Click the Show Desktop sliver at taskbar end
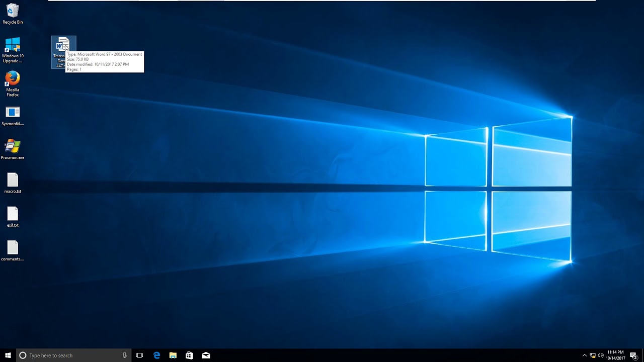 [x=642, y=355]
